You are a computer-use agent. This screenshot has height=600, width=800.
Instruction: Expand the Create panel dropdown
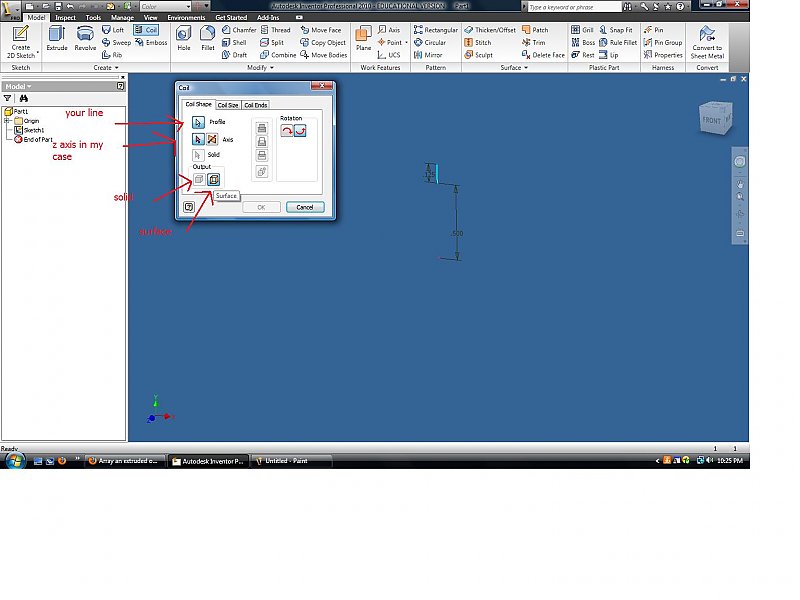tap(106, 67)
